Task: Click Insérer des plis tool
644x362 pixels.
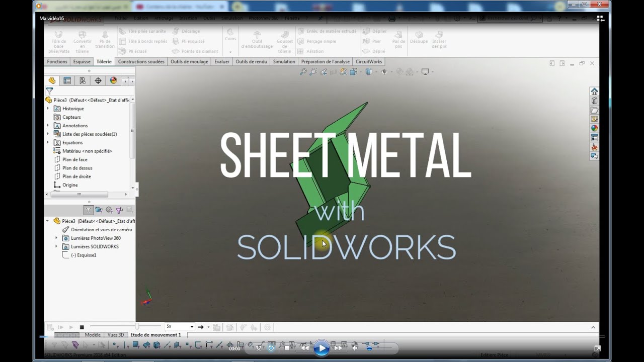Action: click(x=439, y=40)
